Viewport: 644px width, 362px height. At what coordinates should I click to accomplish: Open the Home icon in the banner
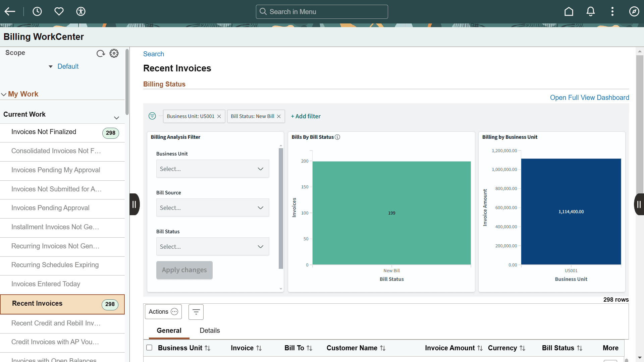pos(569,11)
